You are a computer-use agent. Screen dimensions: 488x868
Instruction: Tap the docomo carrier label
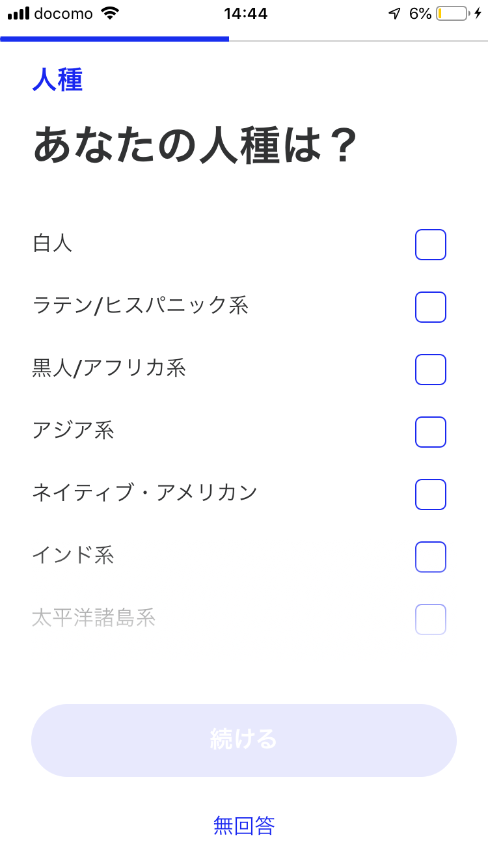[x=63, y=13]
